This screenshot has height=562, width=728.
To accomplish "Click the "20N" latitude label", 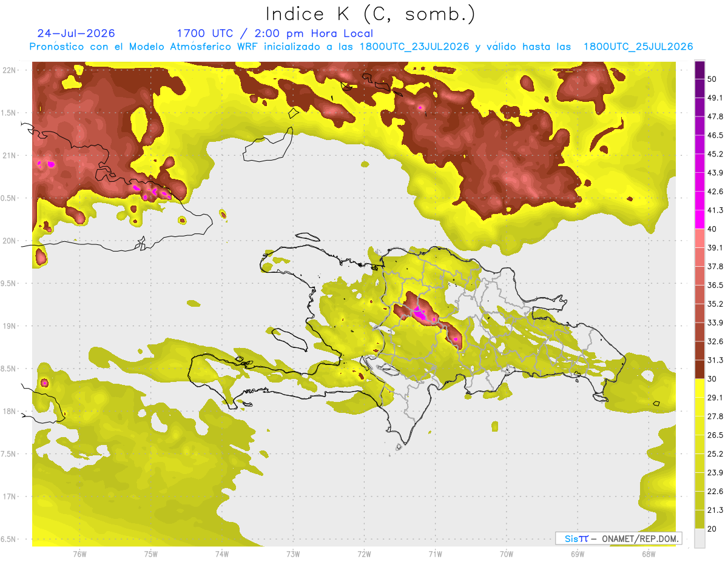I will click(9, 241).
